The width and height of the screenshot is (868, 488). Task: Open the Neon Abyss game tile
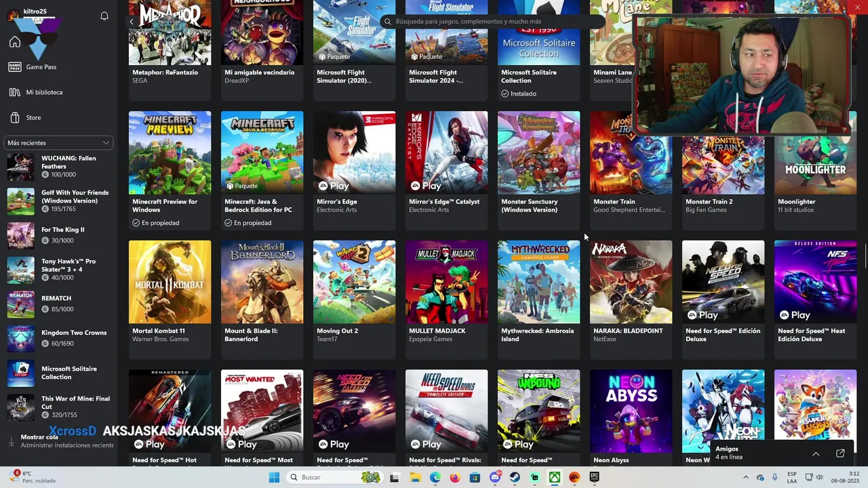[x=631, y=418]
